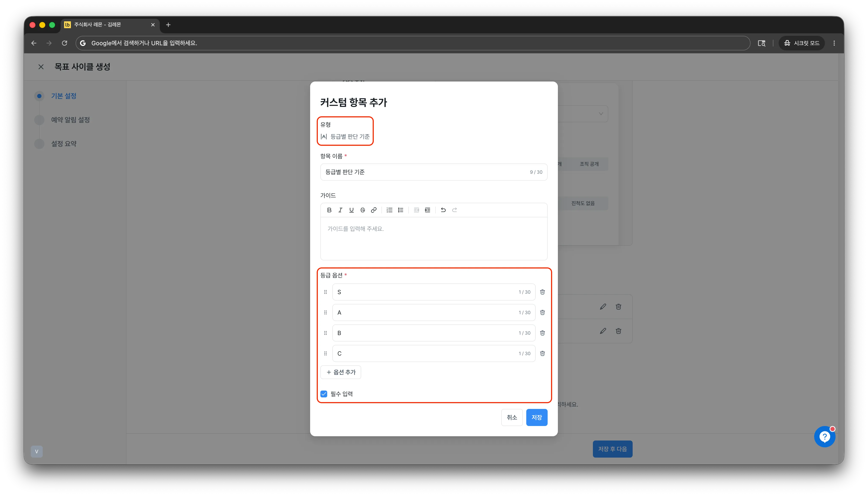The image size is (868, 496).
Task: Toggle the 필수 입력 checkbox
Action: (x=324, y=394)
